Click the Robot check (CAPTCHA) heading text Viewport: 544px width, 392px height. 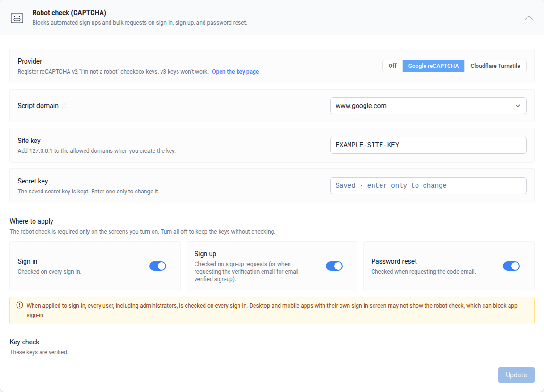tap(69, 13)
